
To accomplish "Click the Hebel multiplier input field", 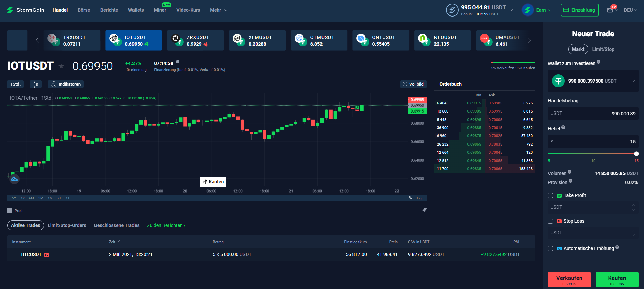I will pos(593,142).
